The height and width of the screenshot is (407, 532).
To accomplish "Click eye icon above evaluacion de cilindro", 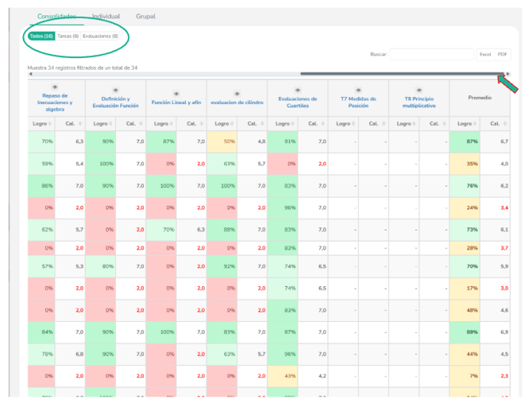I will [x=237, y=92].
